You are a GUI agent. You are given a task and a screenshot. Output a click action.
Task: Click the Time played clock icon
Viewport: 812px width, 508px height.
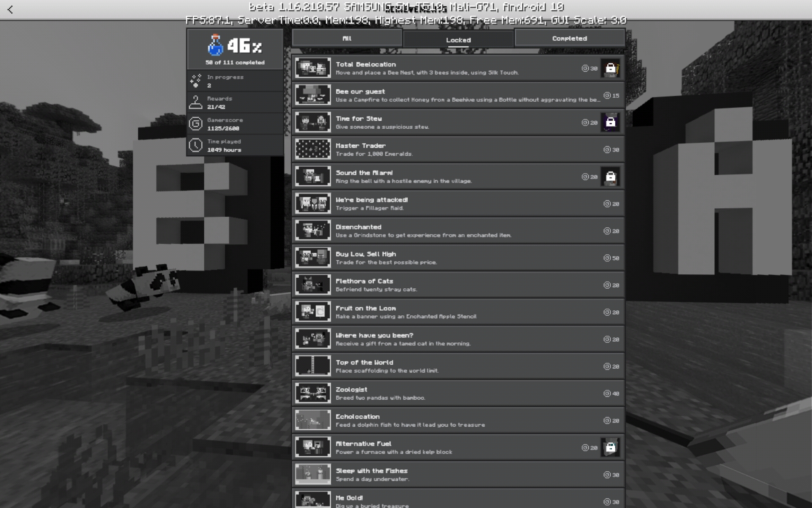click(195, 145)
